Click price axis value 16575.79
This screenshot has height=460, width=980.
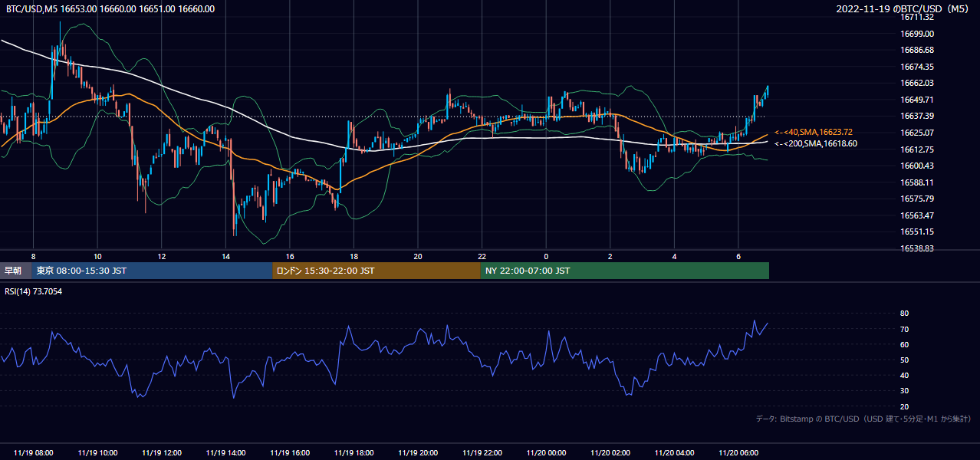click(x=917, y=199)
